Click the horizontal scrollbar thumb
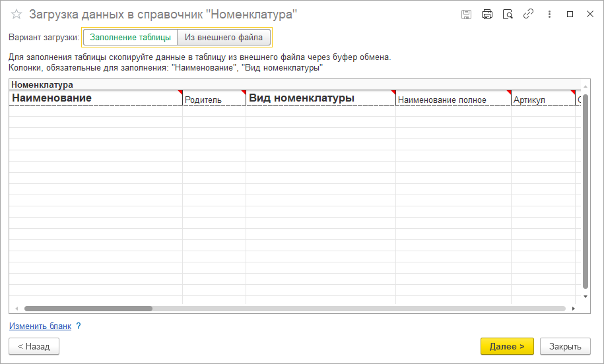This screenshot has height=364, width=604. 88,309
